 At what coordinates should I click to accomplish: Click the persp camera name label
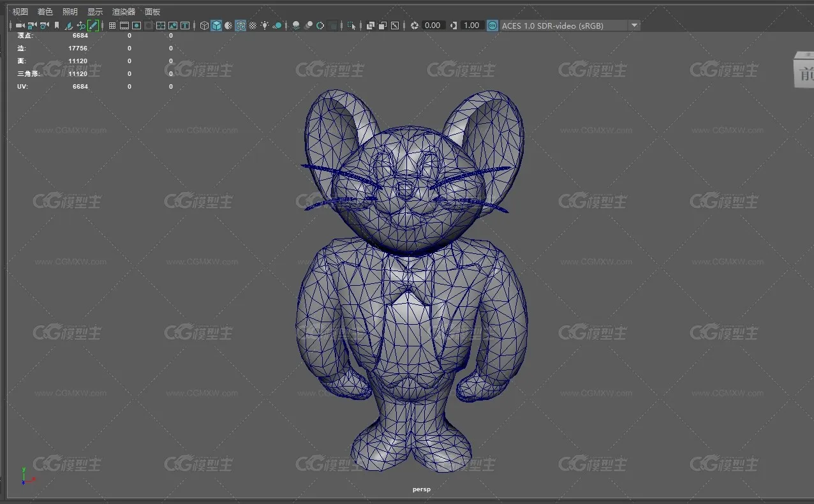422,489
